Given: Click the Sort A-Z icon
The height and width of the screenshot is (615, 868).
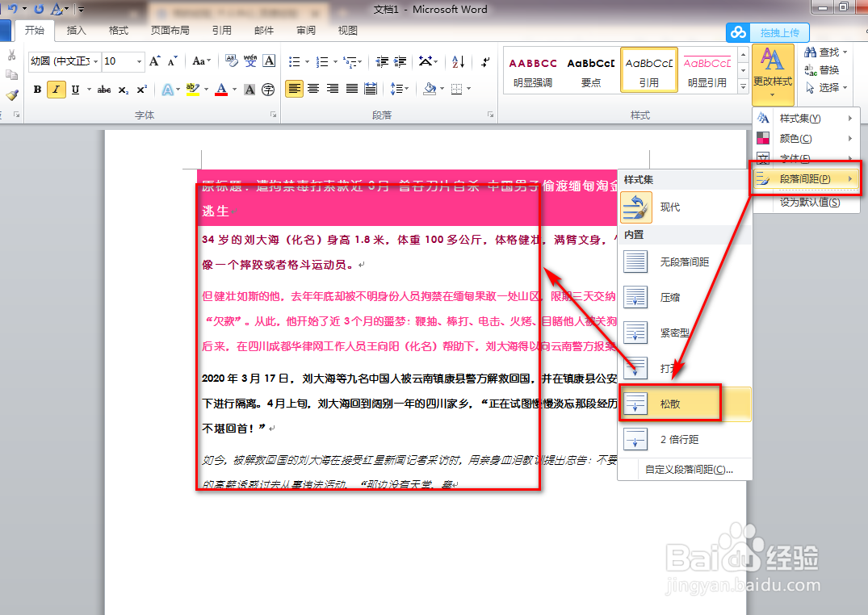Looking at the screenshot, I should (x=459, y=61).
